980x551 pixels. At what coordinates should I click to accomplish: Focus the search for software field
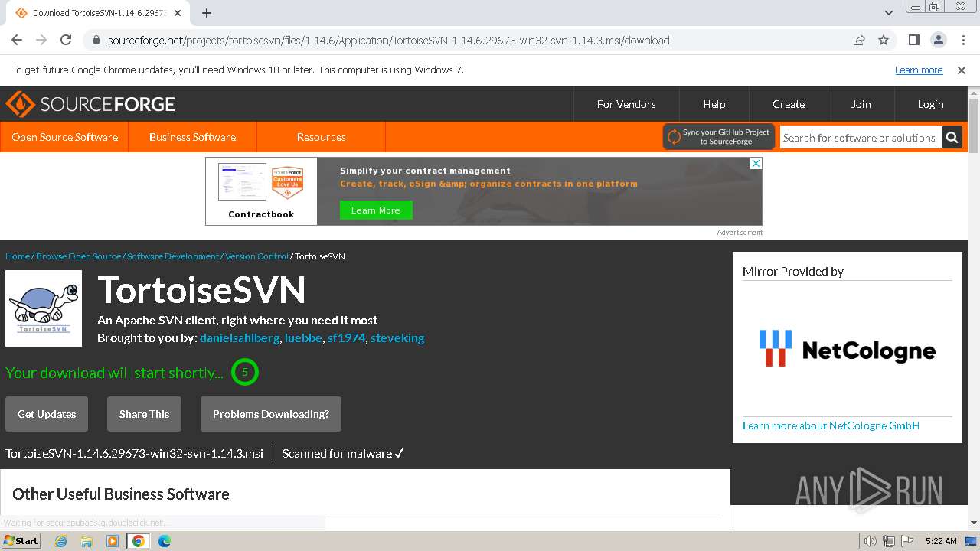coord(861,138)
